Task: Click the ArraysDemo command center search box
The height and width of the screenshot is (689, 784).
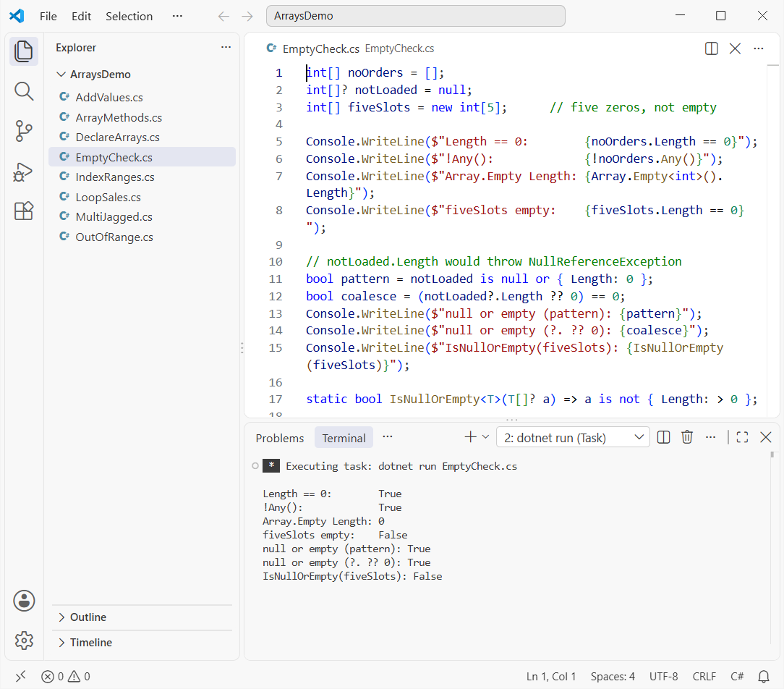Action: pyautogui.click(x=415, y=16)
